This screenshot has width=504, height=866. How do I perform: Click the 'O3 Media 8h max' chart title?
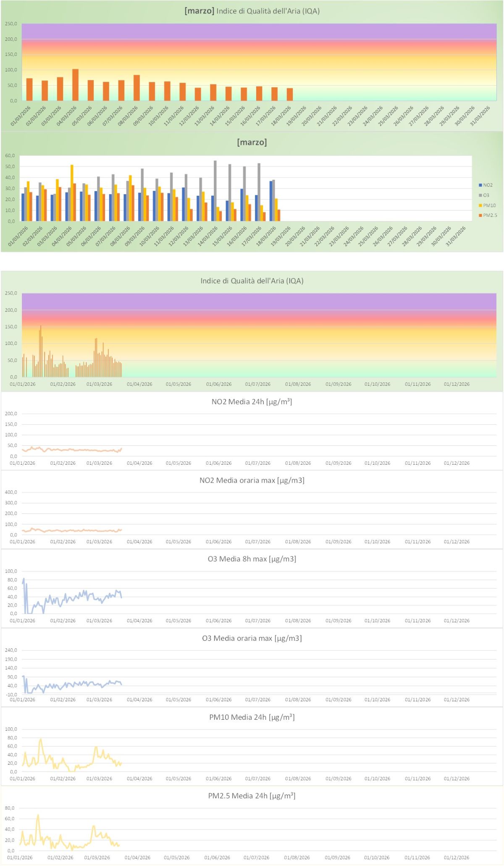252,559
